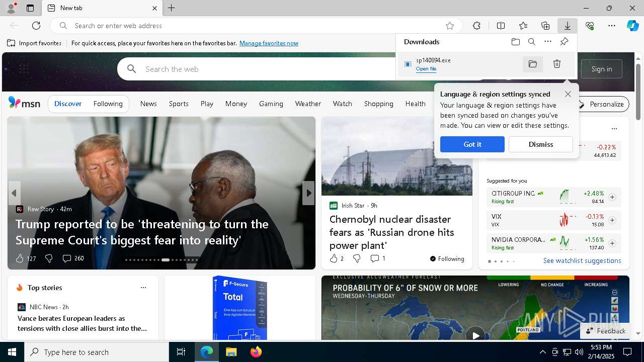
Task: Launch the Copilot sidebar icon
Action: (x=632, y=26)
